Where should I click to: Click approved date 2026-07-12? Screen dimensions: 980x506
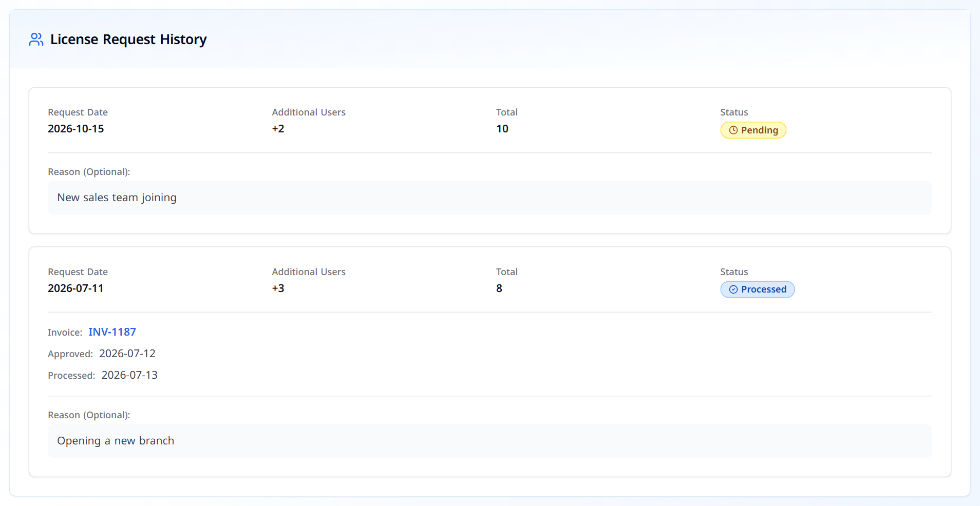pos(127,354)
